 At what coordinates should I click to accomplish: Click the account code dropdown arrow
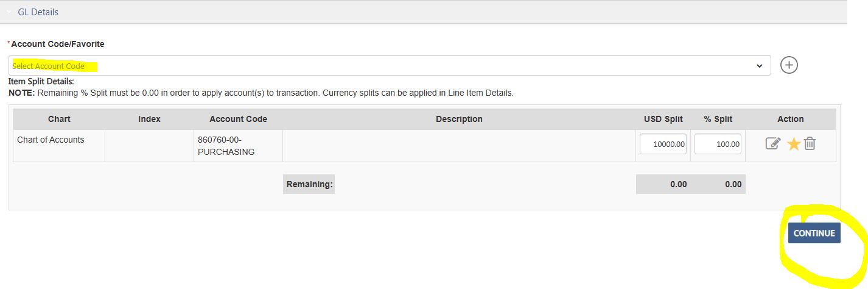tap(759, 66)
